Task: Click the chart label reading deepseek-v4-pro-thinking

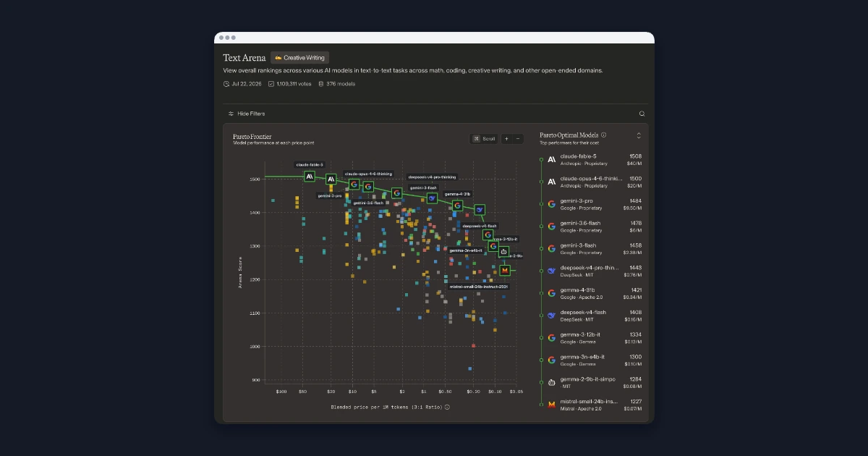Action: point(432,177)
